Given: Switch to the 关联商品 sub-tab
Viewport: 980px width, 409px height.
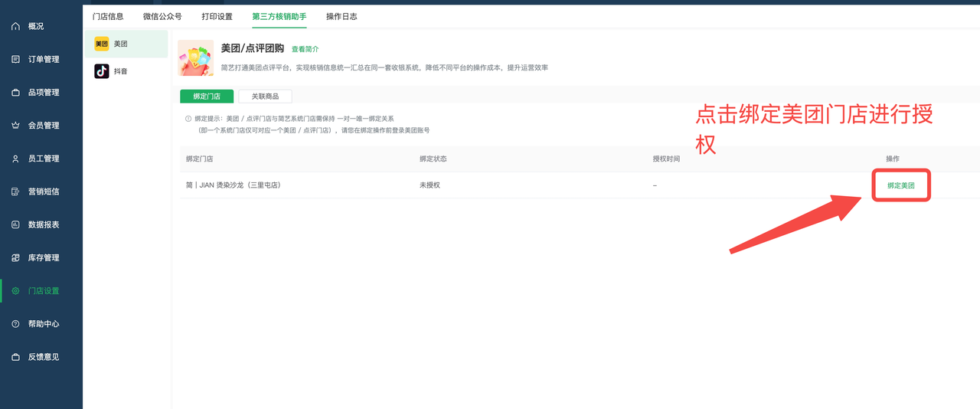Looking at the screenshot, I should tap(265, 97).
